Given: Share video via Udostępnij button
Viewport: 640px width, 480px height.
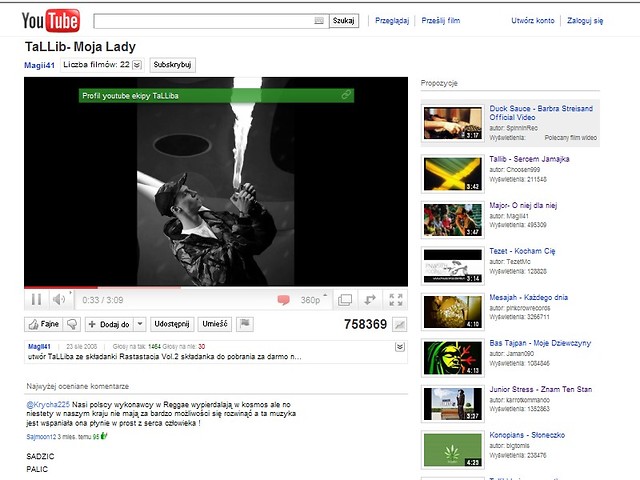Looking at the screenshot, I should point(172,324).
